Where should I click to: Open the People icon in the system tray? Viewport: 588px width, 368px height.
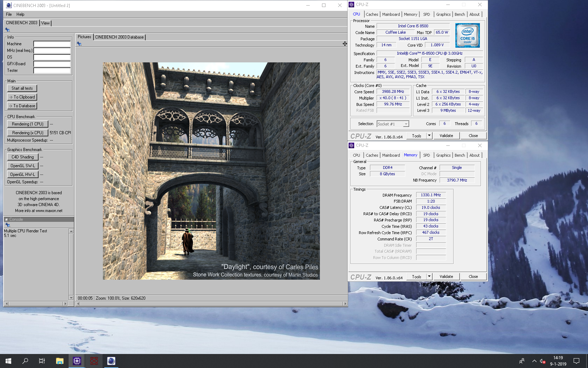(522, 361)
